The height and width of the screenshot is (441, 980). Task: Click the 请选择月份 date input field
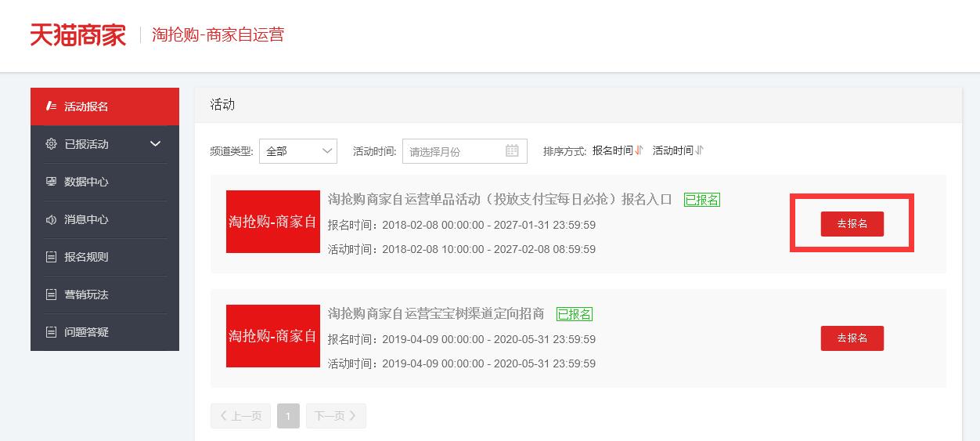465,151
